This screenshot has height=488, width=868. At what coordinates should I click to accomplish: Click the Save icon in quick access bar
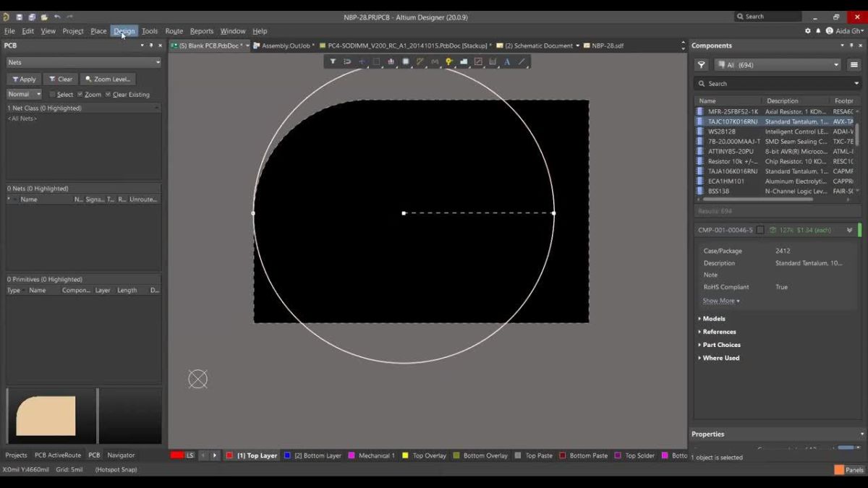point(20,17)
